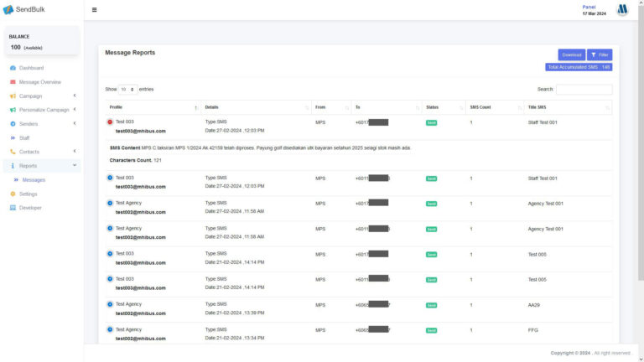Click the Message Overview envelope icon
Viewport: 644px width, 362px height.
(13, 82)
